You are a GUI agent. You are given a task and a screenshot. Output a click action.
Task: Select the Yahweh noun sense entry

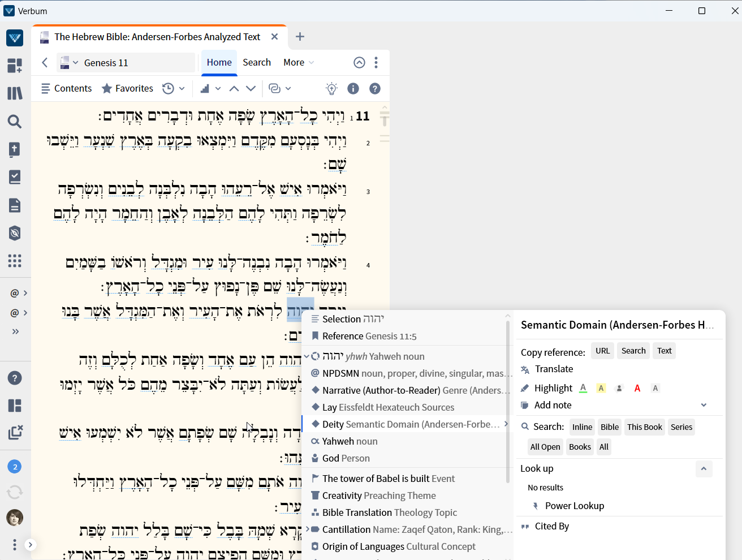[407, 441]
